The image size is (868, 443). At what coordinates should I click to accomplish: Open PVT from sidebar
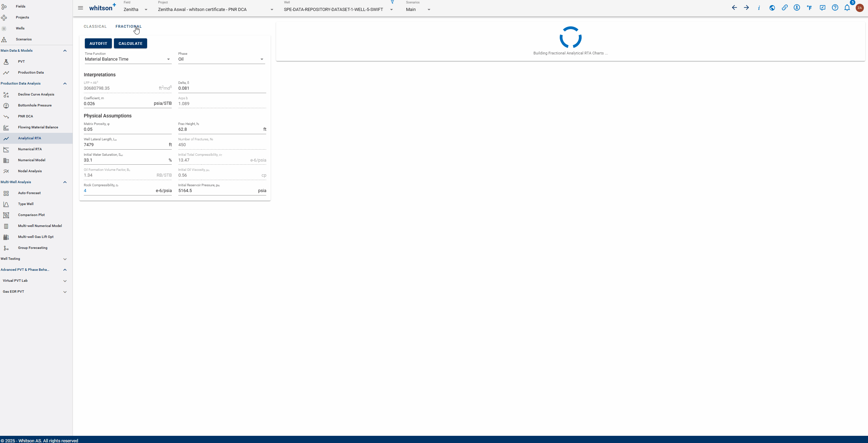[x=36, y=62]
